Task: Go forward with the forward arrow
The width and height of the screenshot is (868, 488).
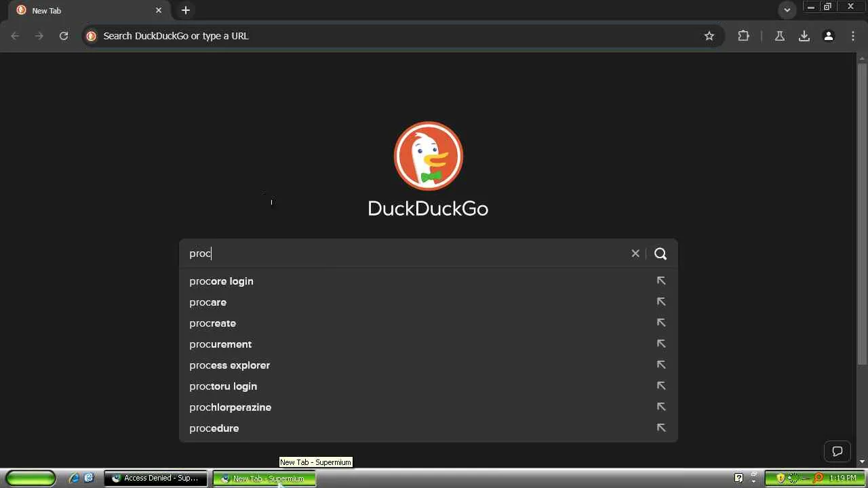Action: point(39,36)
